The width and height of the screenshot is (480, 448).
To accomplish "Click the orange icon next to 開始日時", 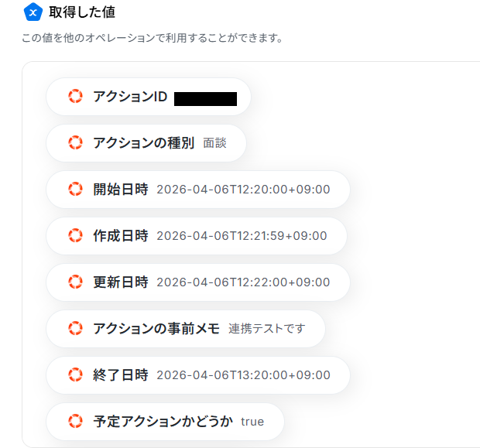I will click(x=75, y=190).
